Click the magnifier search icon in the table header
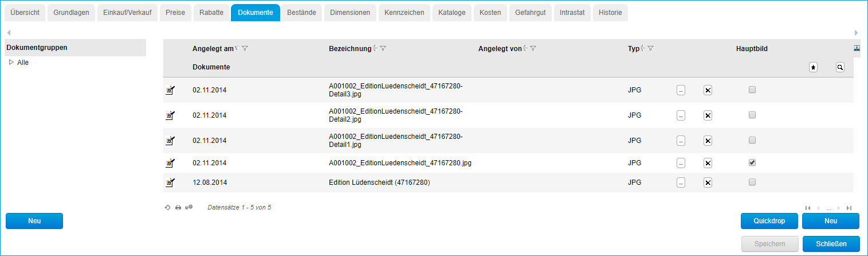Image resolution: width=868 pixels, height=256 pixels. click(840, 67)
